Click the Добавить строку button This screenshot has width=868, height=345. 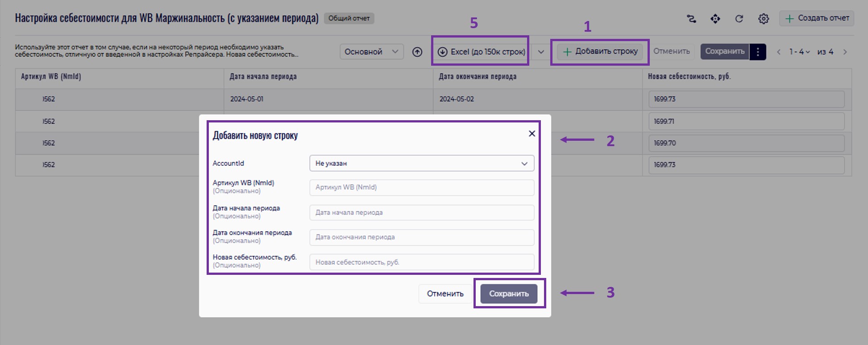tap(600, 51)
